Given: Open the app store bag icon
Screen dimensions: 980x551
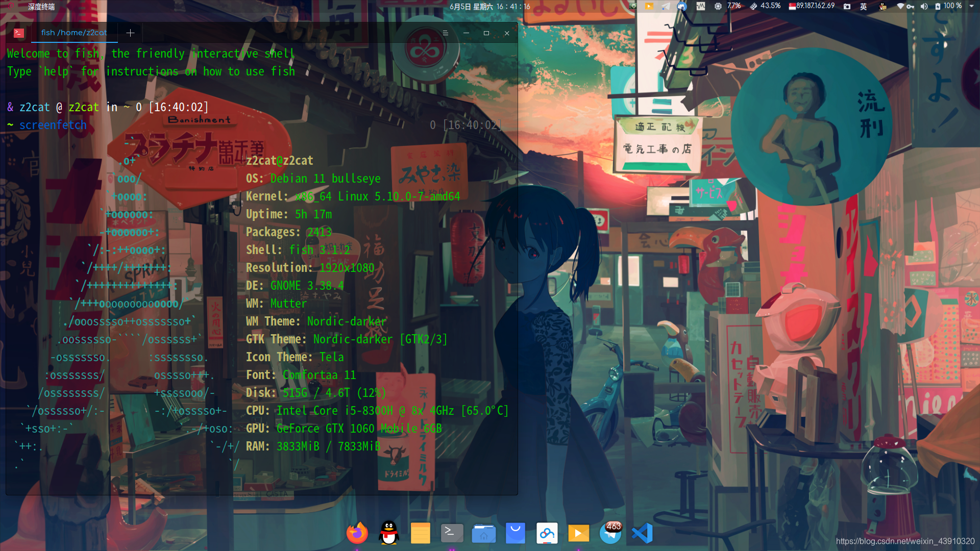Looking at the screenshot, I should tap(515, 533).
